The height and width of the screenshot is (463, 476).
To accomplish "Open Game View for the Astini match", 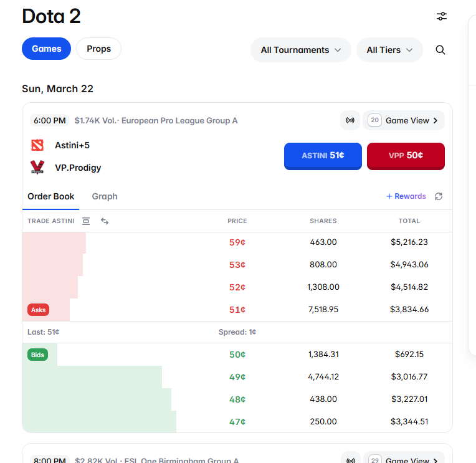I will [x=404, y=120].
